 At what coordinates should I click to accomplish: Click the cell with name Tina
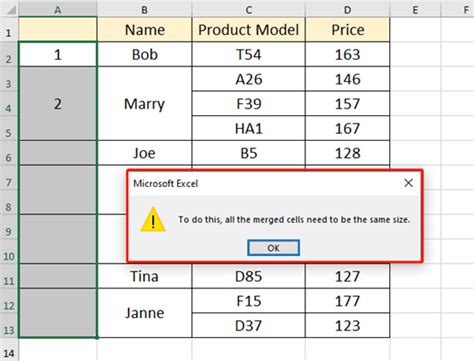(x=144, y=276)
